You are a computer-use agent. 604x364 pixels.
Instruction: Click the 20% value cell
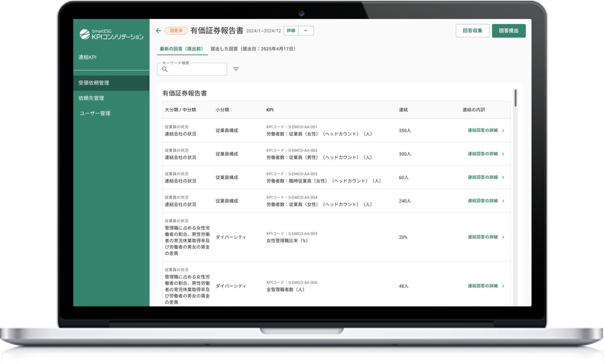(403, 237)
